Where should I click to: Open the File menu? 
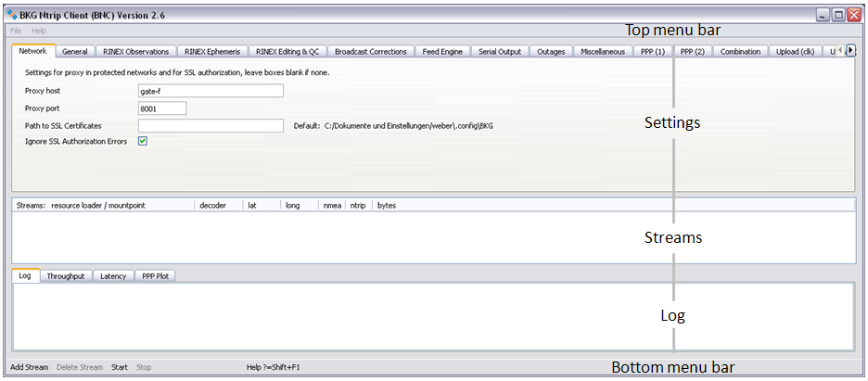click(16, 32)
